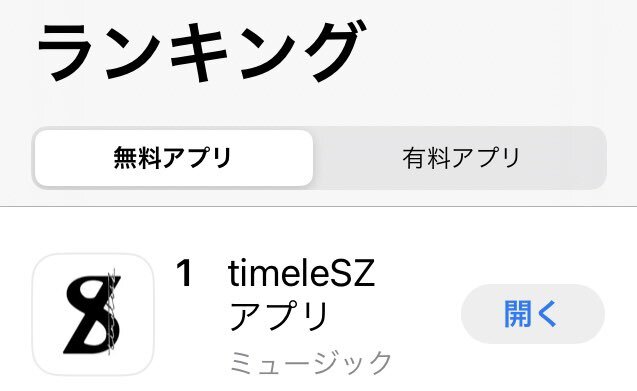Open timeleSZ via the blue 開く text

pyautogui.click(x=531, y=314)
